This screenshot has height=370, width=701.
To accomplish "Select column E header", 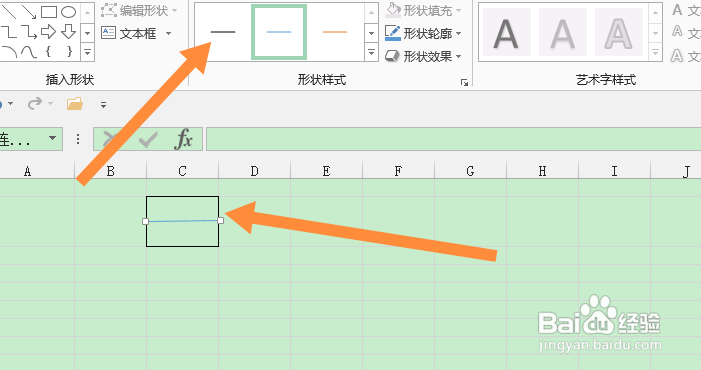I will coord(326,171).
